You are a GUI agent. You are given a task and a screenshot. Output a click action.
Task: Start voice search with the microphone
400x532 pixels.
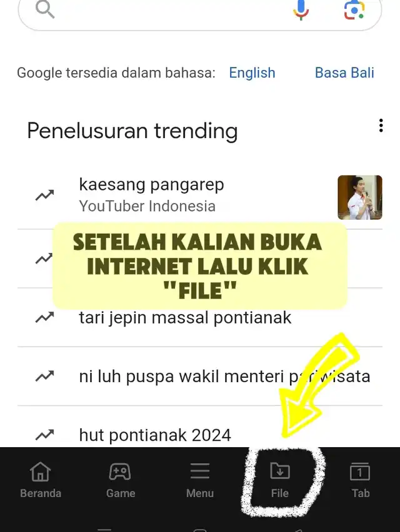click(x=301, y=9)
